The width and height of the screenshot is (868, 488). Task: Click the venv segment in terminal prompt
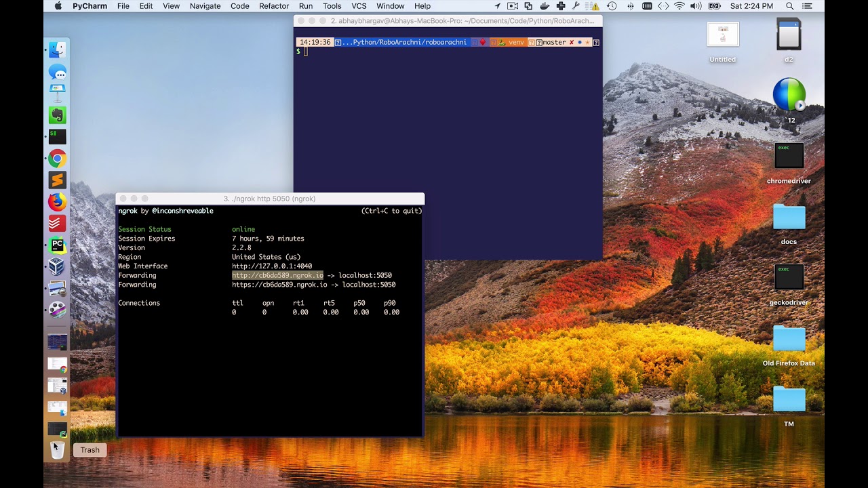[x=516, y=42]
